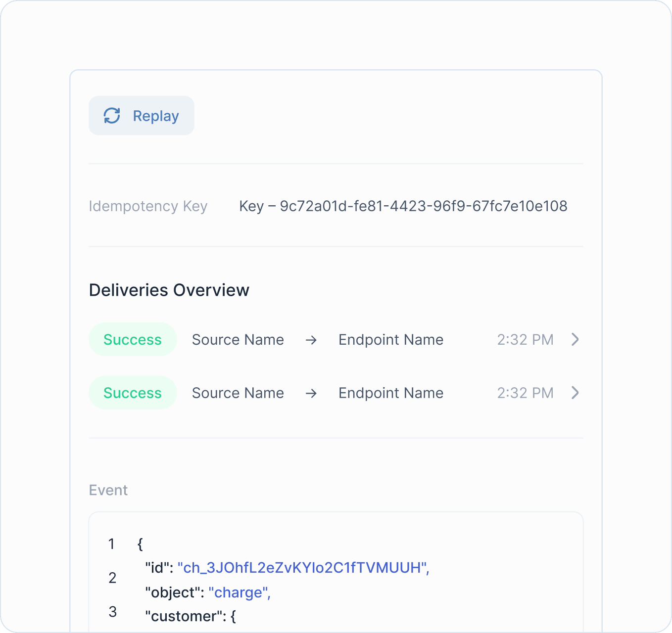672x633 pixels.
Task: Open Endpoint Name in second delivery row
Action: pyautogui.click(x=390, y=393)
